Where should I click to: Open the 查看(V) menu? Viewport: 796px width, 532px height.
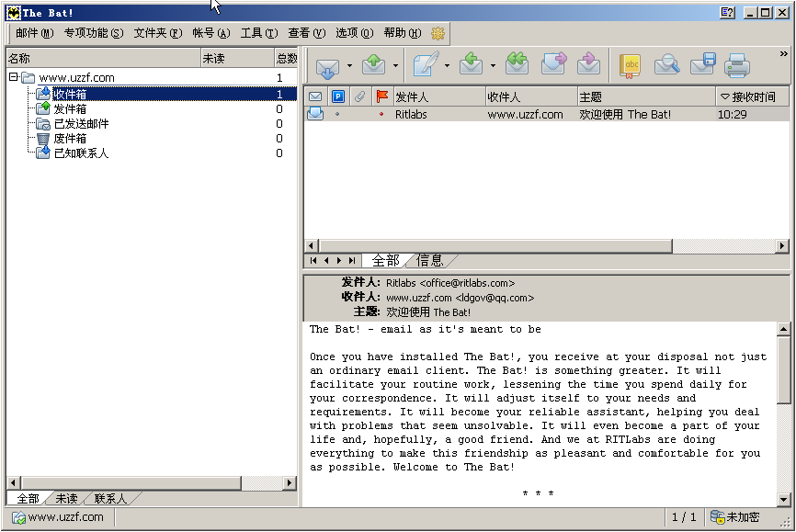pyautogui.click(x=307, y=33)
